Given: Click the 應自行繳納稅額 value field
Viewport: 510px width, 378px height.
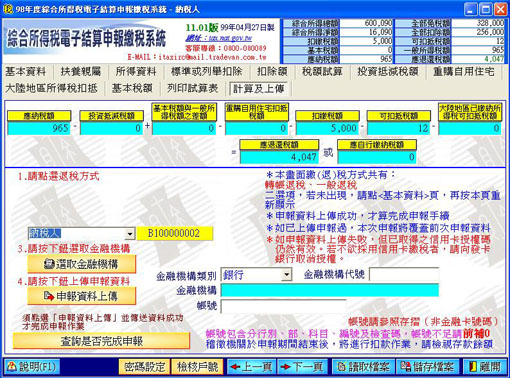Looking at the screenshot, I should [x=377, y=157].
